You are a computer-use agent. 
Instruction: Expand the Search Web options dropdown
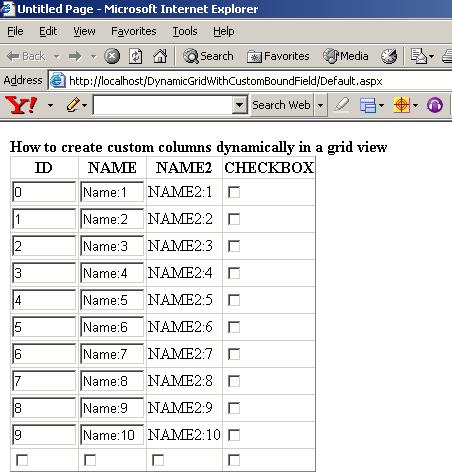pyautogui.click(x=320, y=105)
